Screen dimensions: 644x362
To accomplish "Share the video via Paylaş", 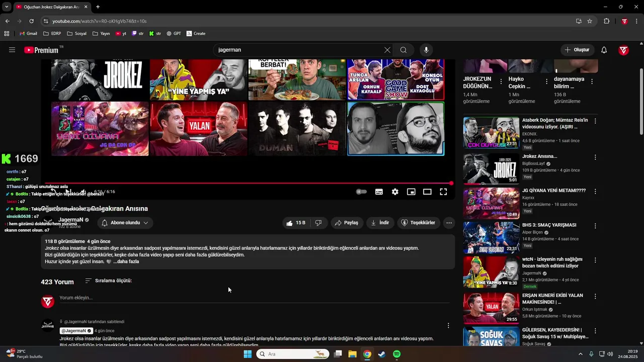I will (x=347, y=223).
